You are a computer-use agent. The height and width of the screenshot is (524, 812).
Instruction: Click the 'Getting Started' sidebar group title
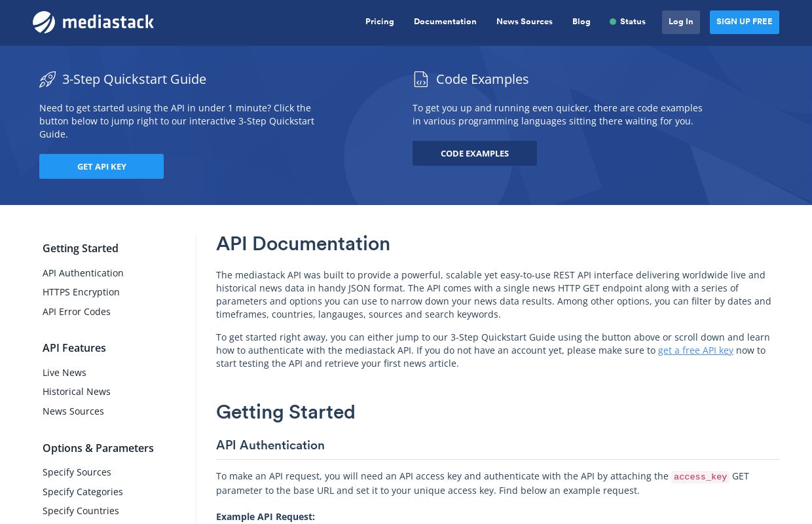coord(81,248)
